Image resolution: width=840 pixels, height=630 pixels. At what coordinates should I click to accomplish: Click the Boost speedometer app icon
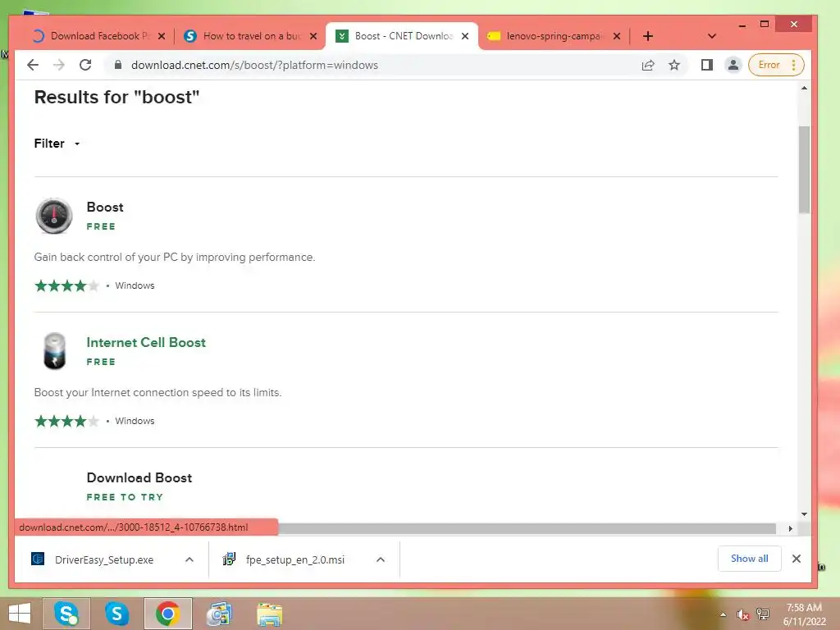coord(53,216)
